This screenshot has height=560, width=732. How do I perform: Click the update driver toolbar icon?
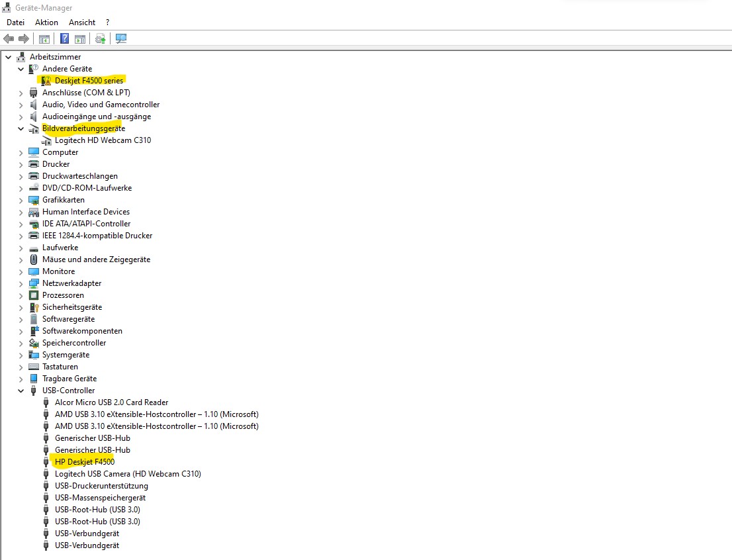point(100,39)
